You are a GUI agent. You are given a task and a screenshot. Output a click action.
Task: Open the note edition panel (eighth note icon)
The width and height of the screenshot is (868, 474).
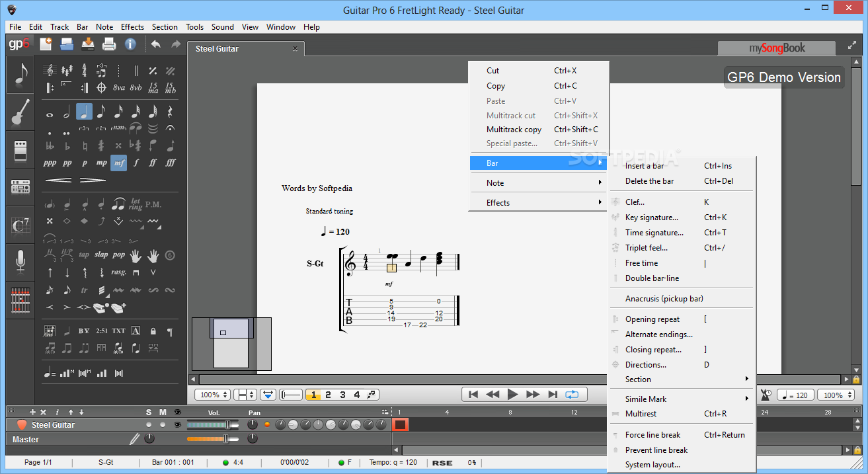coord(20,75)
